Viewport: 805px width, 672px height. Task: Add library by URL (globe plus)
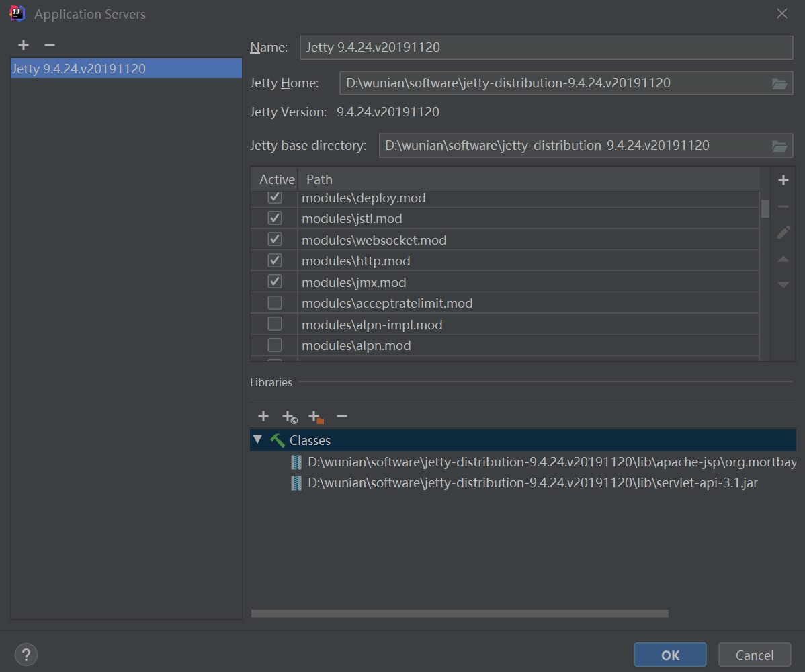pyautogui.click(x=290, y=417)
